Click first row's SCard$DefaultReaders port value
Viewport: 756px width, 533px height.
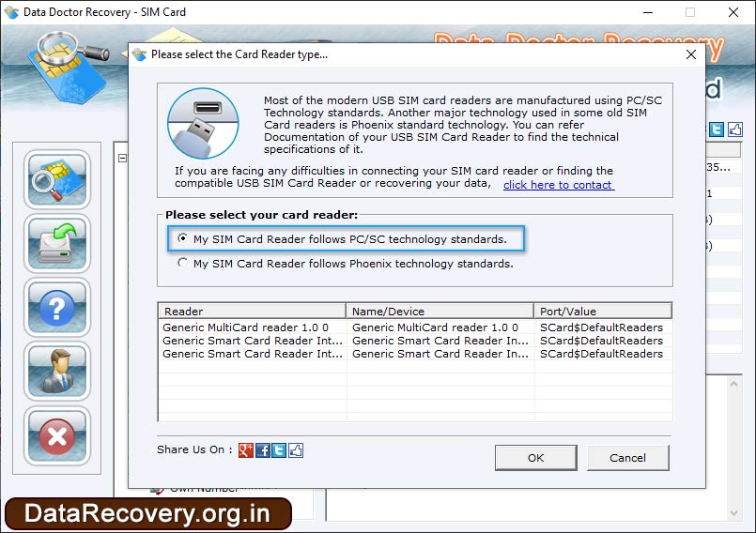[601, 327]
